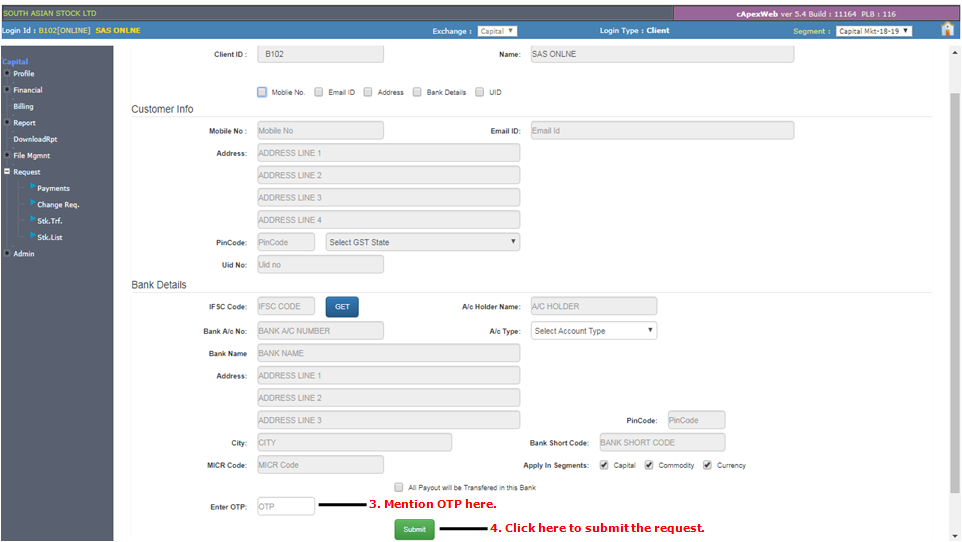Click the A/C Holder name field
The image size is (962, 542).
593,306
